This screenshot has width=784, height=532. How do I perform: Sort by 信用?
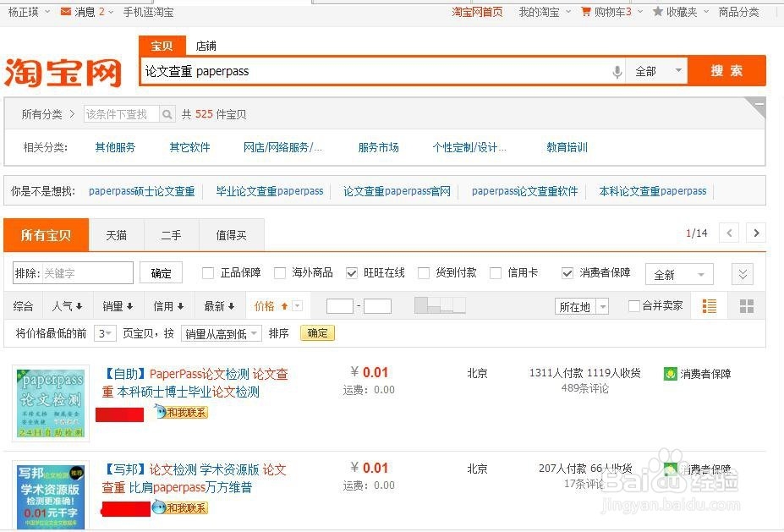pos(168,306)
